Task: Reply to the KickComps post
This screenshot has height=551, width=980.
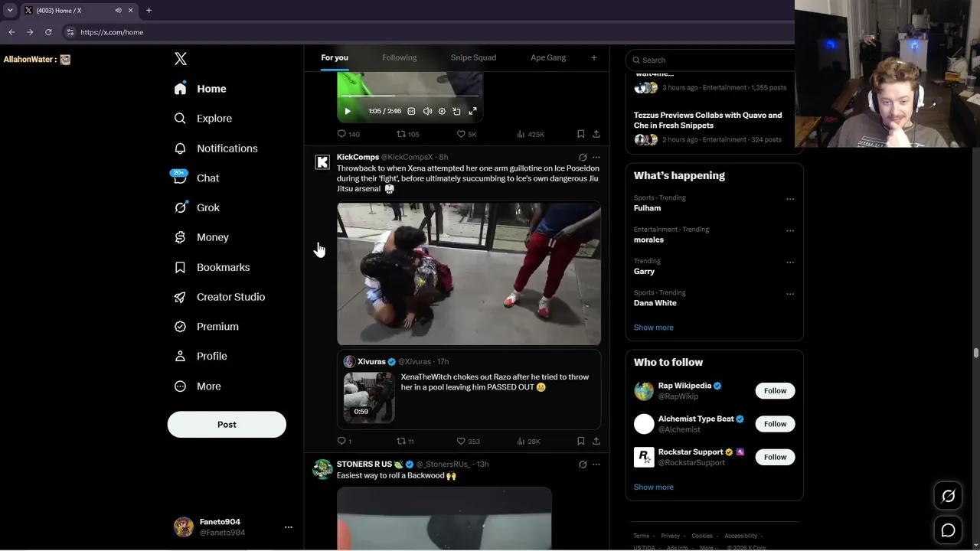Action: point(345,441)
